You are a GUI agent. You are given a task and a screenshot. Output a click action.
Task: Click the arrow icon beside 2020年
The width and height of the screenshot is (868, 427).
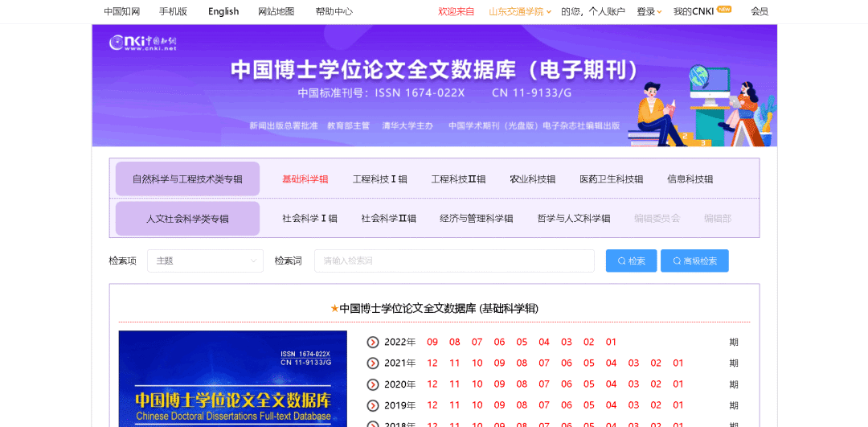(373, 384)
